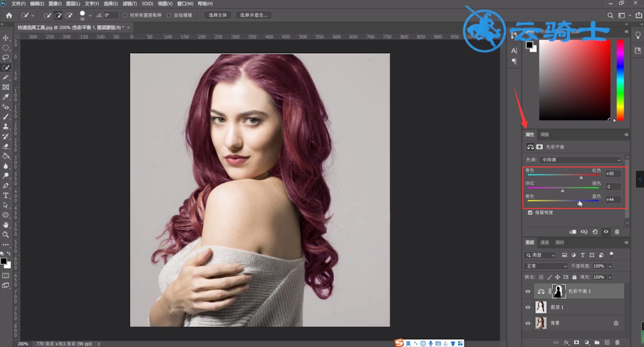Choose Subtract from selection brush mode
Image resolution: width=644 pixels, height=347 pixels.
click(x=69, y=15)
